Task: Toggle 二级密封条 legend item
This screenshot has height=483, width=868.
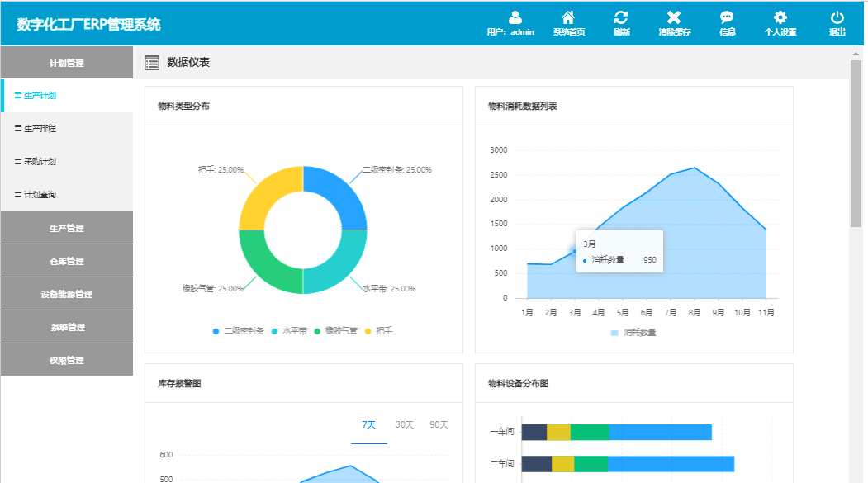Action: (238, 331)
